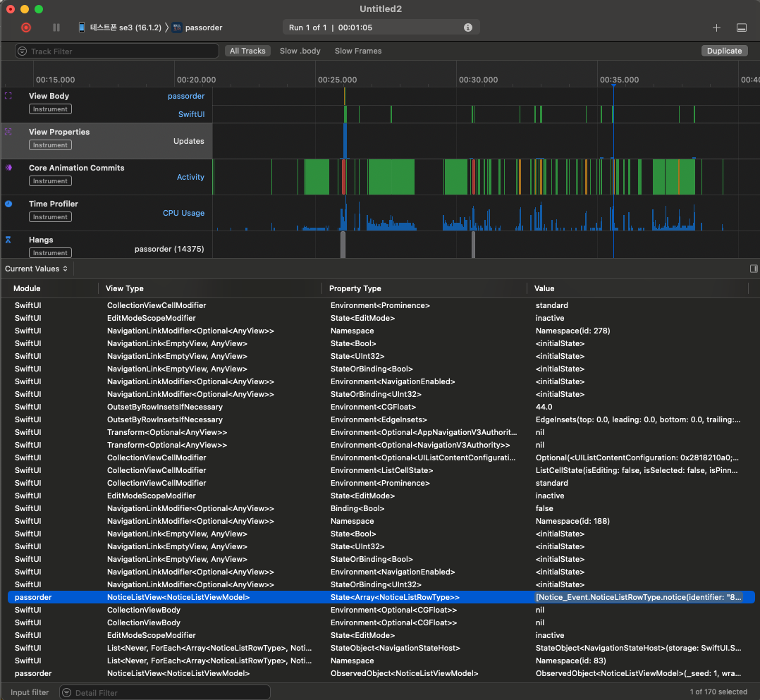
Task: Select the target device 테스트폰 se3
Action: click(x=120, y=27)
